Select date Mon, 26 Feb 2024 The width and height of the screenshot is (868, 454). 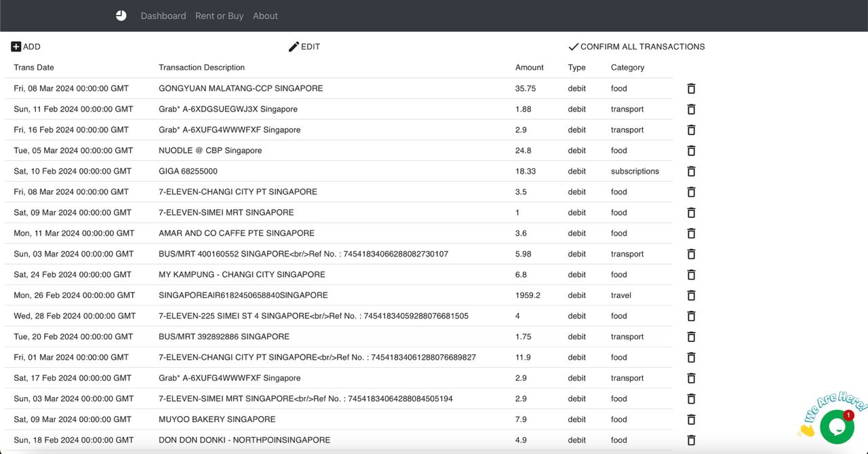[75, 295]
